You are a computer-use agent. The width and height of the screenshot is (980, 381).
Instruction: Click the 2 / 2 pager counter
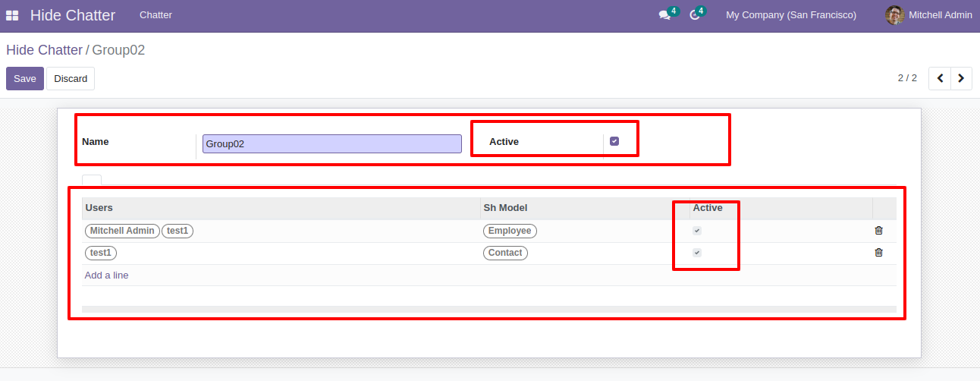pyautogui.click(x=907, y=78)
